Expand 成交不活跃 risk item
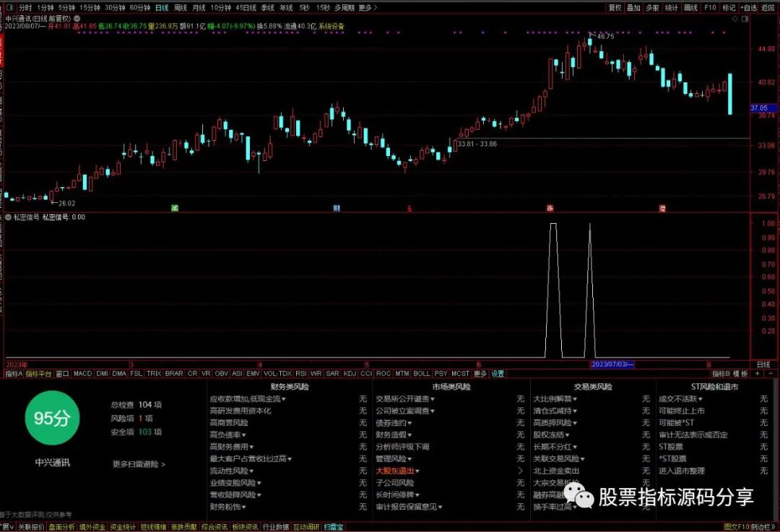The width and height of the screenshot is (780, 532). coord(680,398)
